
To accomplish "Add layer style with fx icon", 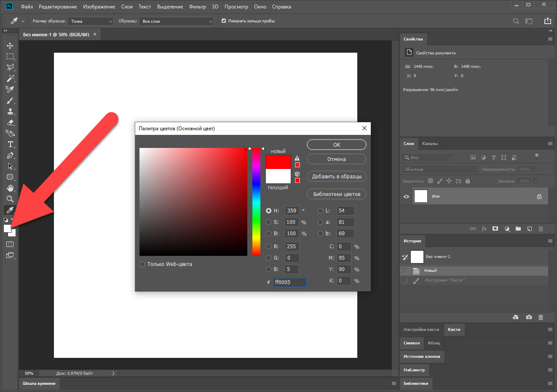I will [x=484, y=228].
